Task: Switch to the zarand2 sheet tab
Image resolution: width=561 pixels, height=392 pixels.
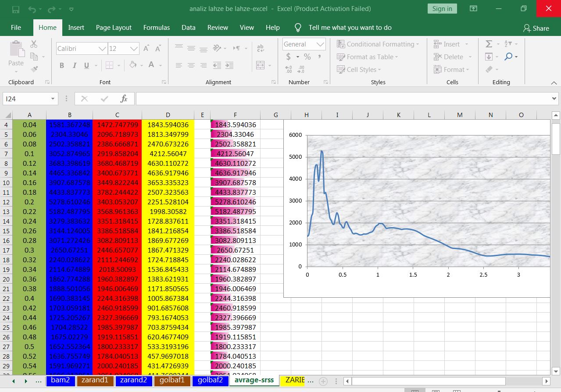Action: click(133, 380)
